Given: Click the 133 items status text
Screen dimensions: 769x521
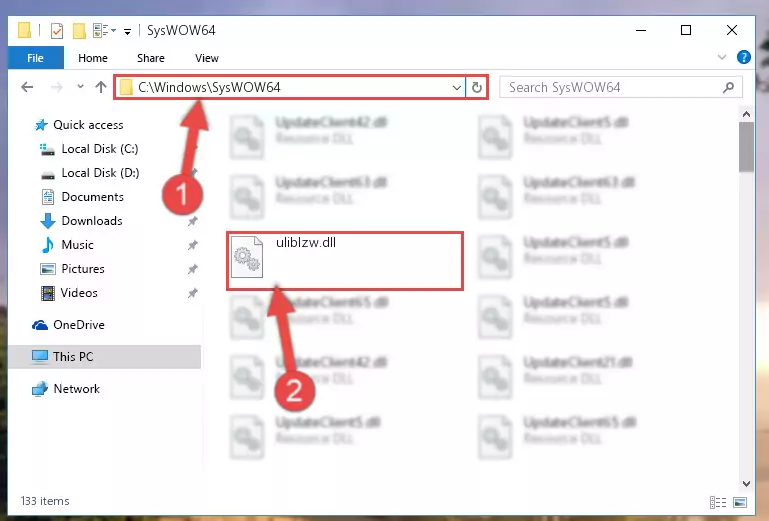Looking at the screenshot, I should click(45, 501).
